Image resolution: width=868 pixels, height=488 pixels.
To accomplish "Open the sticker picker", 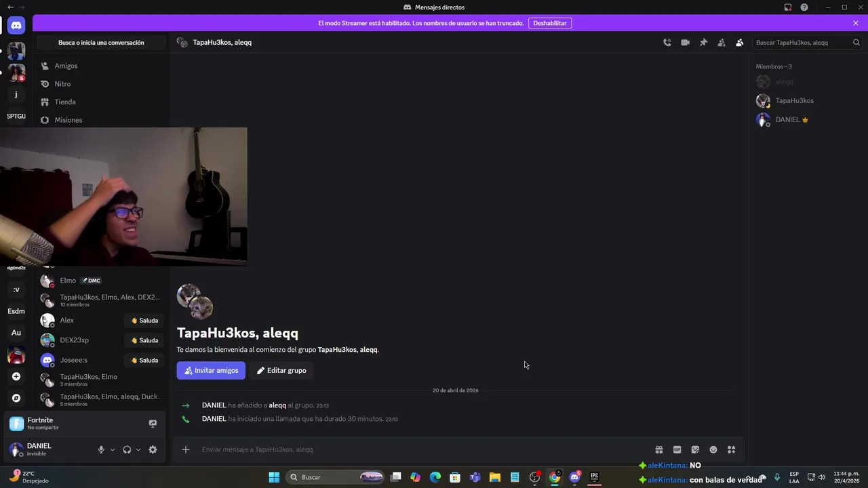I will tap(695, 449).
